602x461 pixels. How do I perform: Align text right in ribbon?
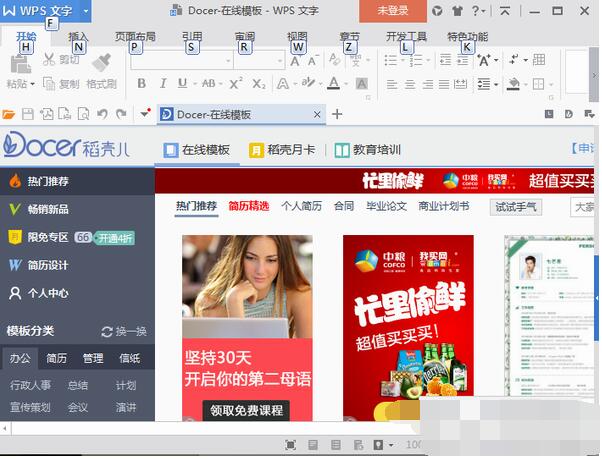click(x=427, y=84)
